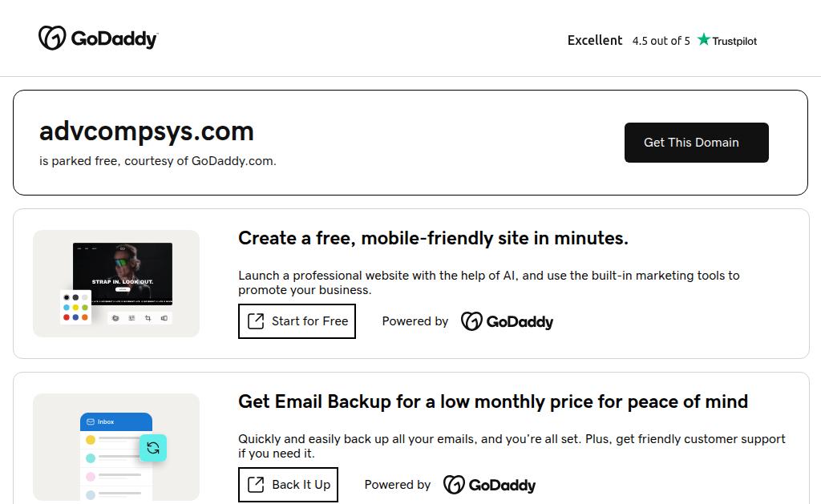
Task: Click the GoDaddy logo beside Back It Up
Action: pyautogui.click(x=489, y=485)
